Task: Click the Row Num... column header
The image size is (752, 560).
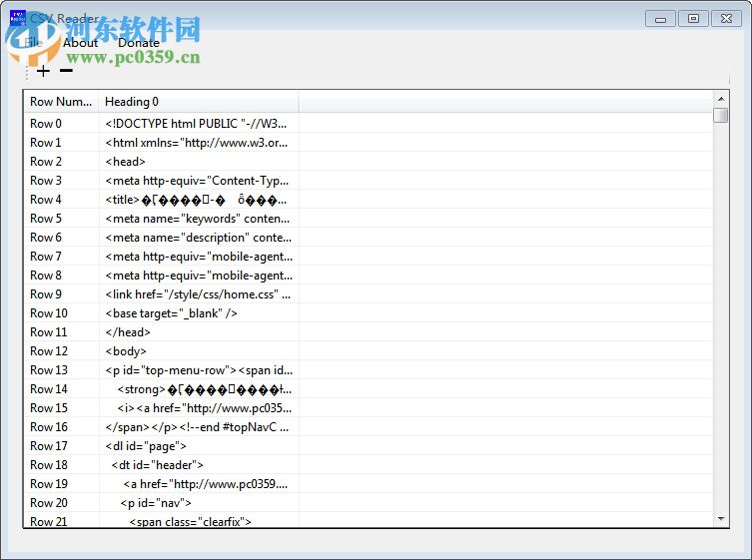Action: [61, 102]
